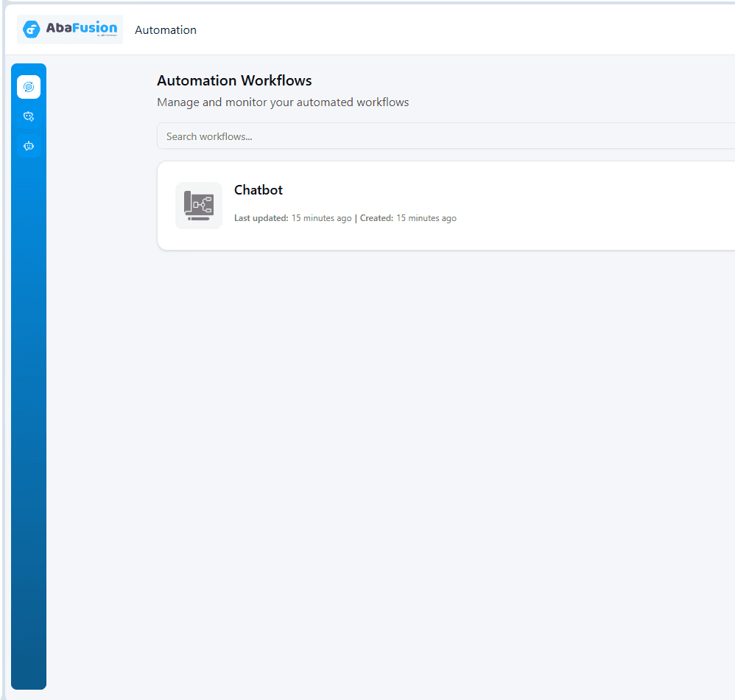Click the Automation Workflows heading

click(234, 80)
